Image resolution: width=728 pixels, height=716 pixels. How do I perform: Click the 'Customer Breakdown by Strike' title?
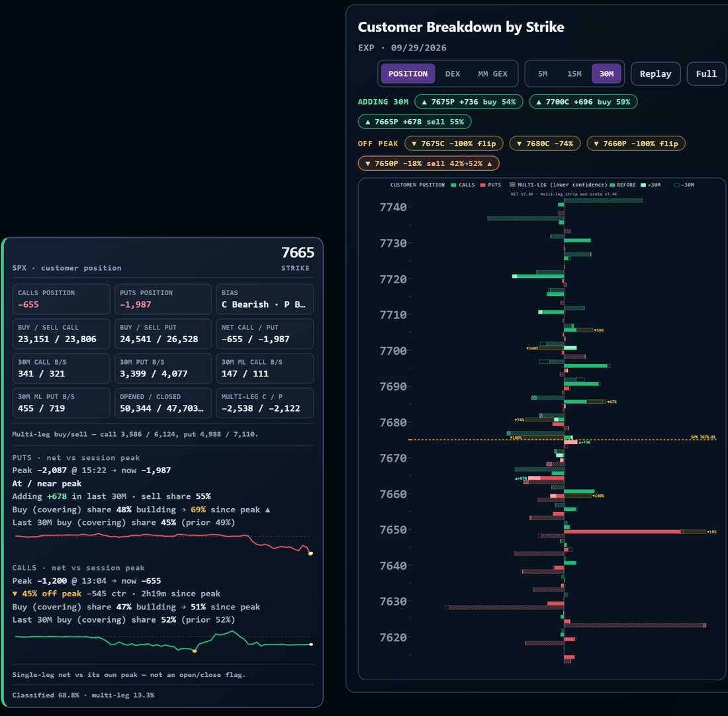point(461,27)
